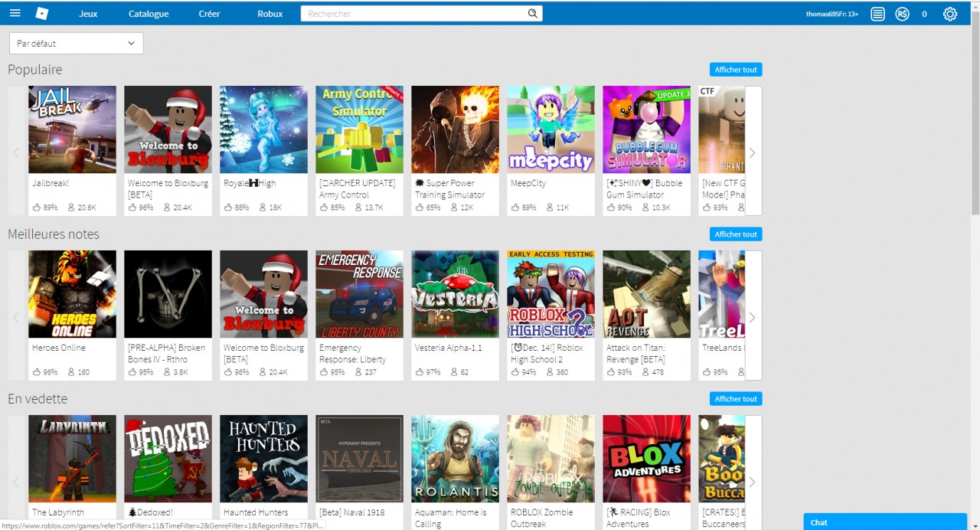Open Emergency Response Liberty County thumbnail
The width and height of the screenshot is (980, 530).
point(359,294)
